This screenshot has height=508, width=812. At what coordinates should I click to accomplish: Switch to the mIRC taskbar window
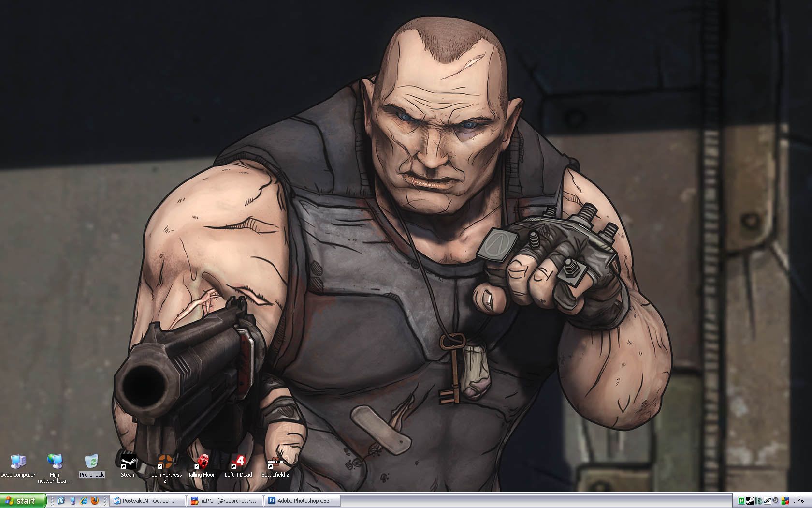pyautogui.click(x=225, y=501)
